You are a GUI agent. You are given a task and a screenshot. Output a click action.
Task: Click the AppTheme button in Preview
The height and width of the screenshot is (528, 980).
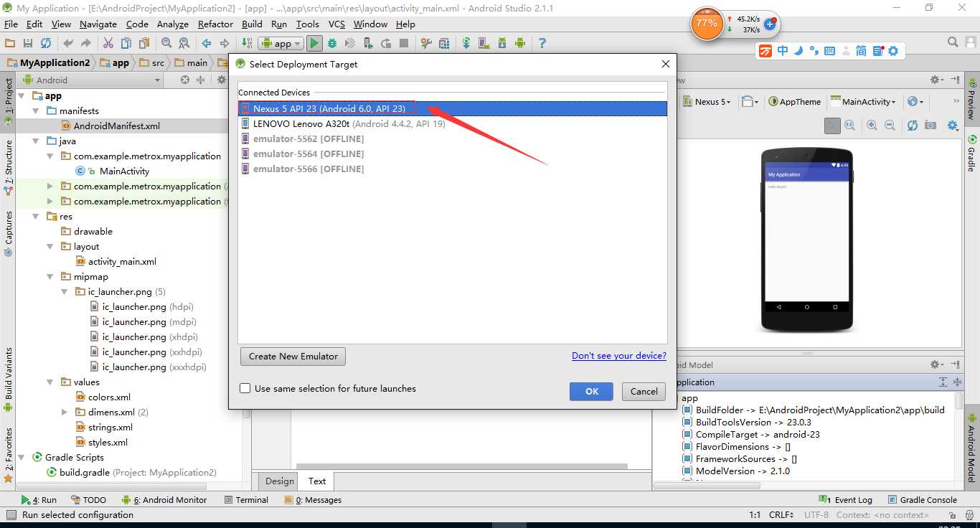pyautogui.click(x=795, y=102)
